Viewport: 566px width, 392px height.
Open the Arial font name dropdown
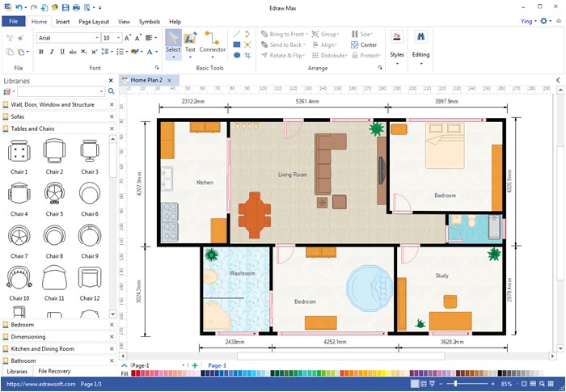(x=95, y=38)
